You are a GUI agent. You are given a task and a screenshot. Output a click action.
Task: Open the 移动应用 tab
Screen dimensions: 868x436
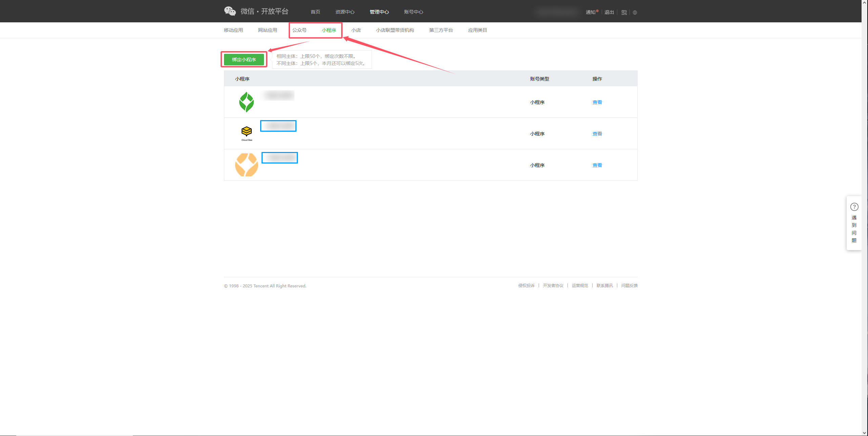coord(233,30)
